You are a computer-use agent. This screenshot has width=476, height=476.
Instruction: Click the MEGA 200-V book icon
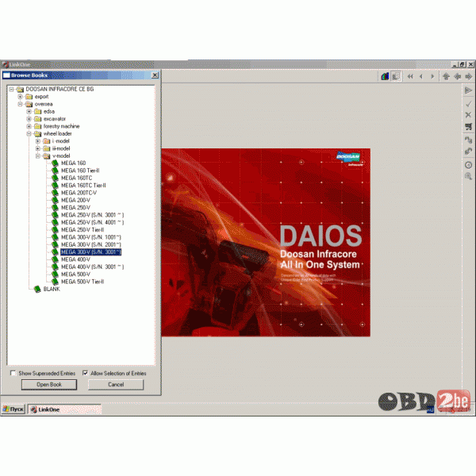pyautogui.click(x=55, y=201)
